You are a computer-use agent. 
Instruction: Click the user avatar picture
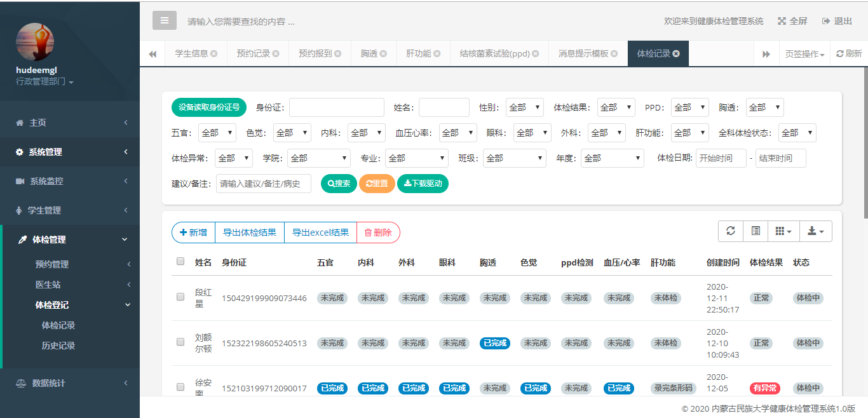point(35,42)
